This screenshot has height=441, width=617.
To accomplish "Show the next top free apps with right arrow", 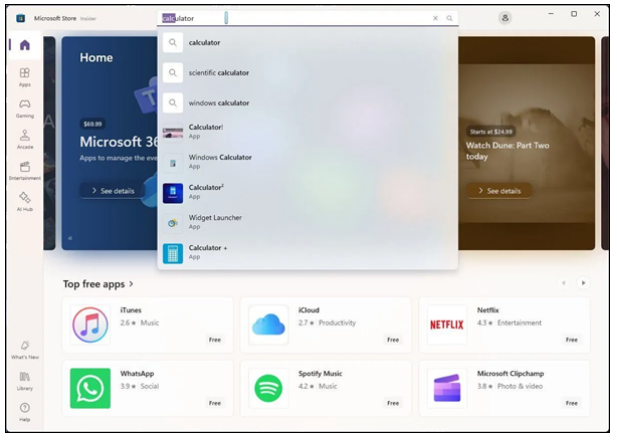I will (583, 283).
